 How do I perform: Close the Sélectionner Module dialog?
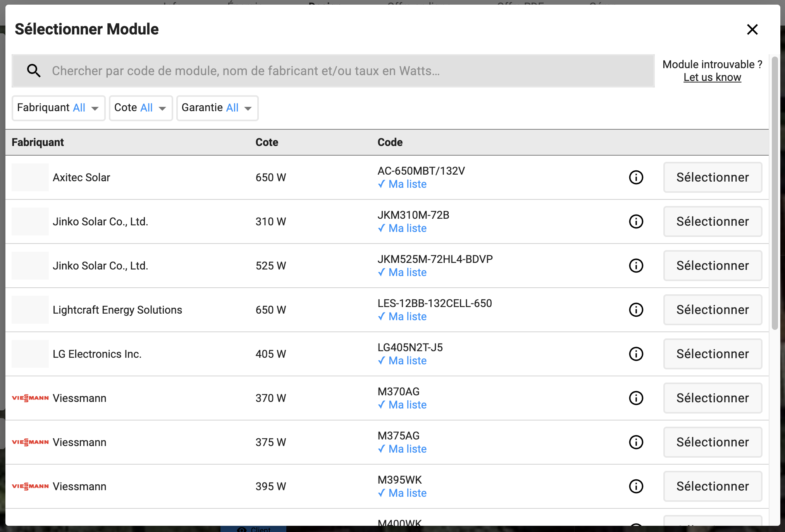[752, 29]
